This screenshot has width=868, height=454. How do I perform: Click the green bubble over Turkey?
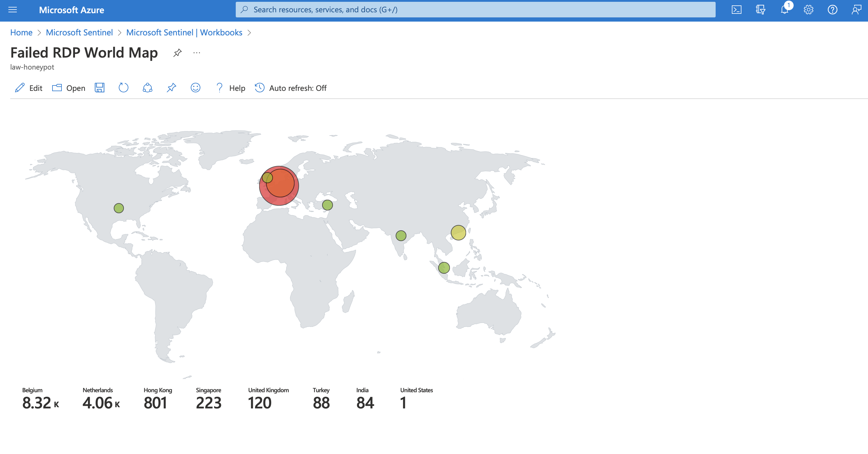coord(328,205)
